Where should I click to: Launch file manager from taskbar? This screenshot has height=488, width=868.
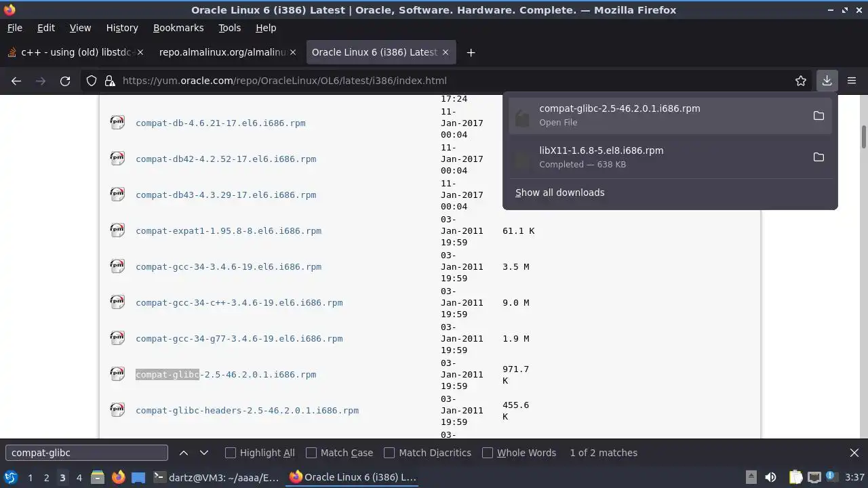point(97,477)
